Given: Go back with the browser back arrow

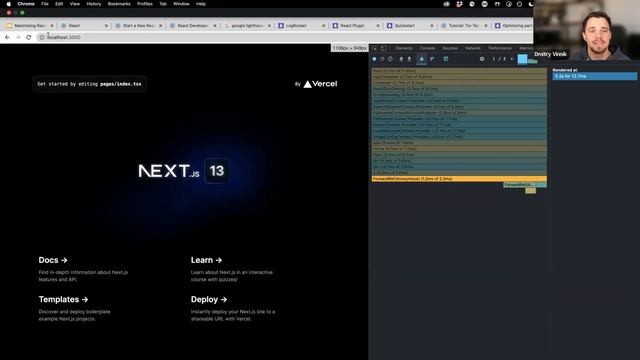Looking at the screenshot, I should [x=7, y=37].
